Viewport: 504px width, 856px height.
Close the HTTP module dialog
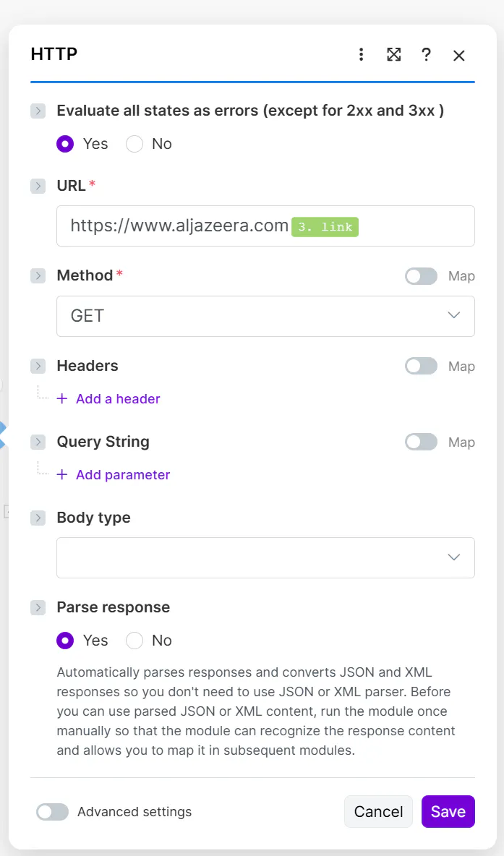coord(458,56)
